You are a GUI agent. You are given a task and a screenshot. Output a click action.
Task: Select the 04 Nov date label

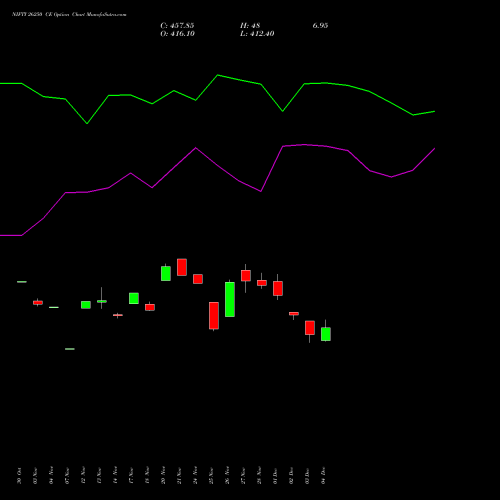[51, 476]
